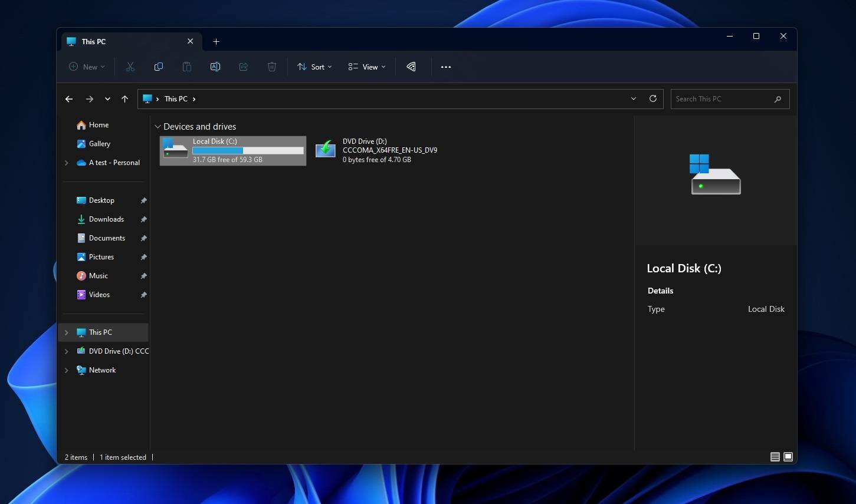Refresh the view with the refresh icon
The width and height of the screenshot is (856, 504).
click(653, 98)
